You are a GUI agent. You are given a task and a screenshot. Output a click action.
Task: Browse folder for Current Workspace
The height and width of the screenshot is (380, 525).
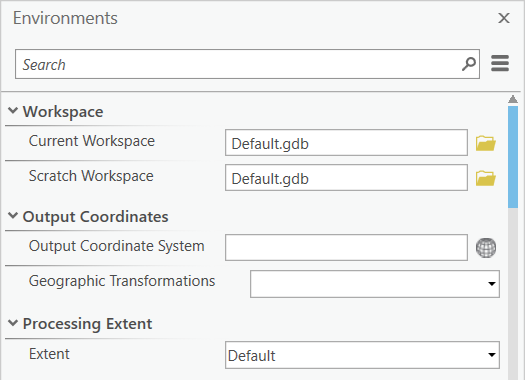(x=485, y=143)
